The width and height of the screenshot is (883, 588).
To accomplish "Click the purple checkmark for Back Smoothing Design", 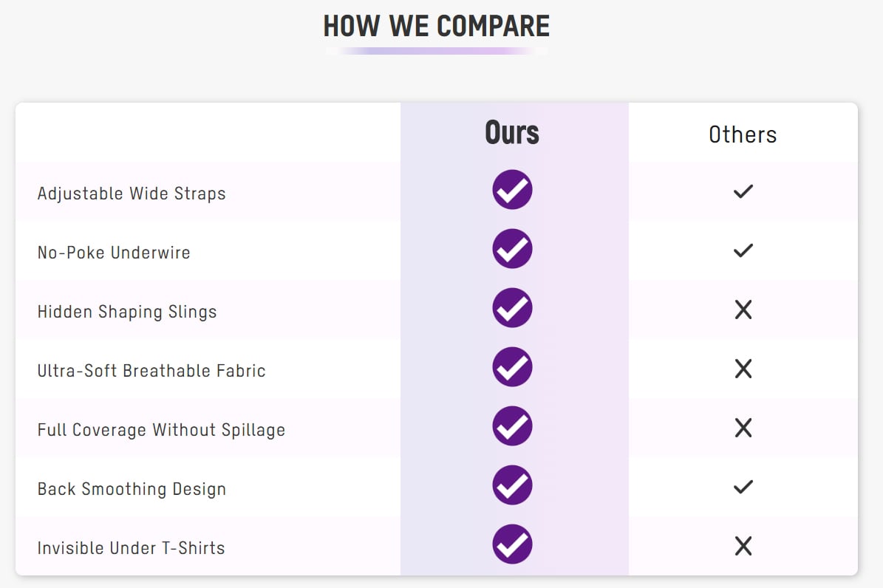I will [x=512, y=485].
